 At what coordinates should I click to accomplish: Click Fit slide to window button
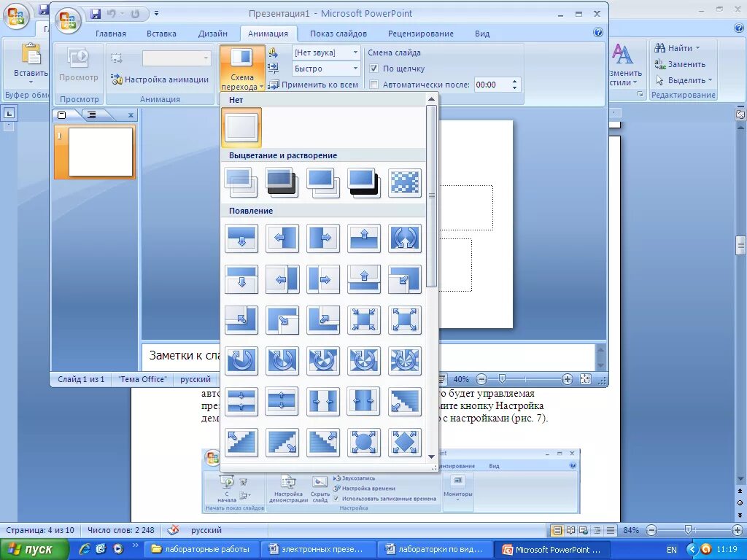pyautogui.click(x=586, y=379)
